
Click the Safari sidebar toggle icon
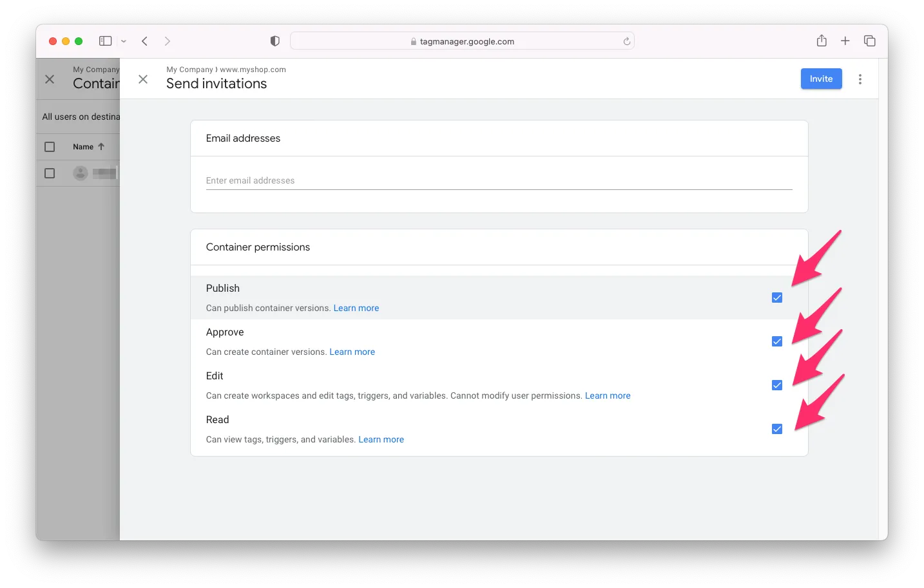[105, 41]
